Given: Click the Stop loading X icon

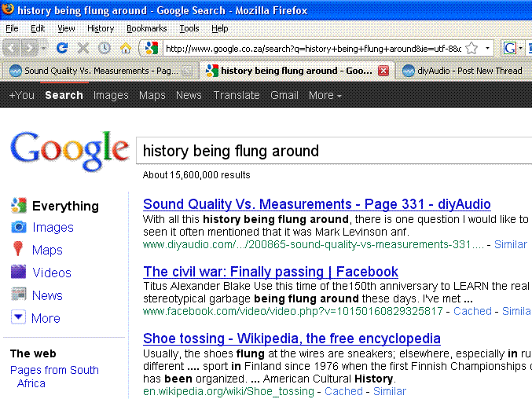Looking at the screenshot, I should 83,48.
